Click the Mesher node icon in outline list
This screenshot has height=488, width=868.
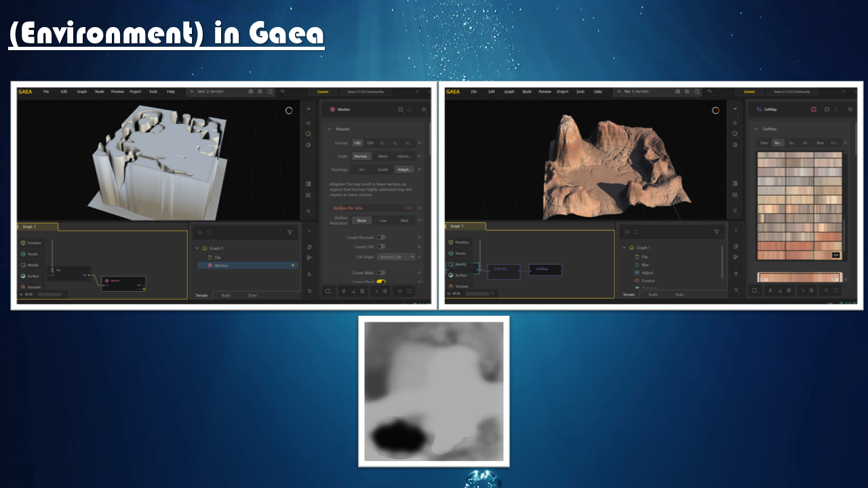210,266
